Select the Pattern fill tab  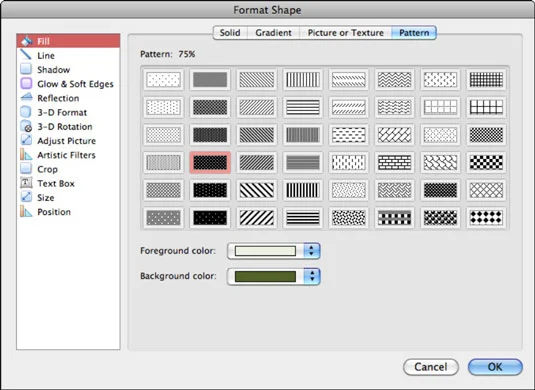(414, 33)
